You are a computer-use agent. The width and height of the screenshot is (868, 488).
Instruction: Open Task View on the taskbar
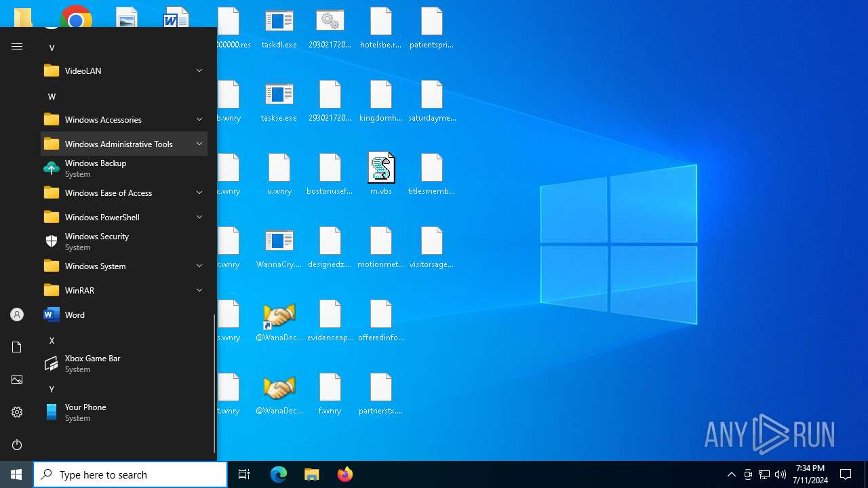point(244,474)
